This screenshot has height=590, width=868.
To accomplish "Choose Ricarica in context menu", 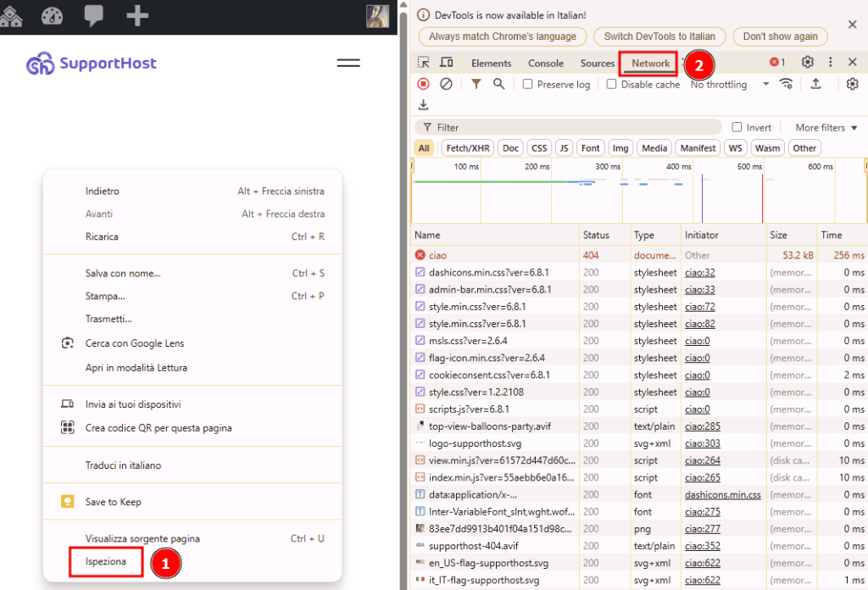I will tap(192, 237).
